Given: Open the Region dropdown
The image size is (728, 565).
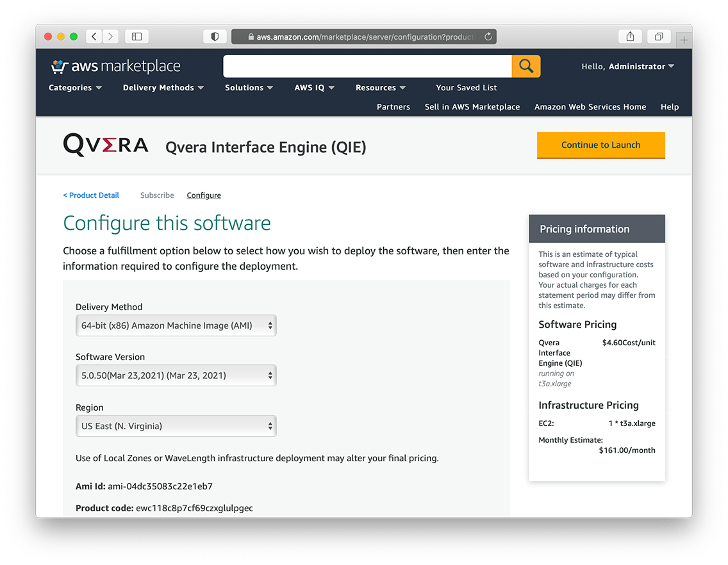Looking at the screenshot, I should click(x=176, y=426).
